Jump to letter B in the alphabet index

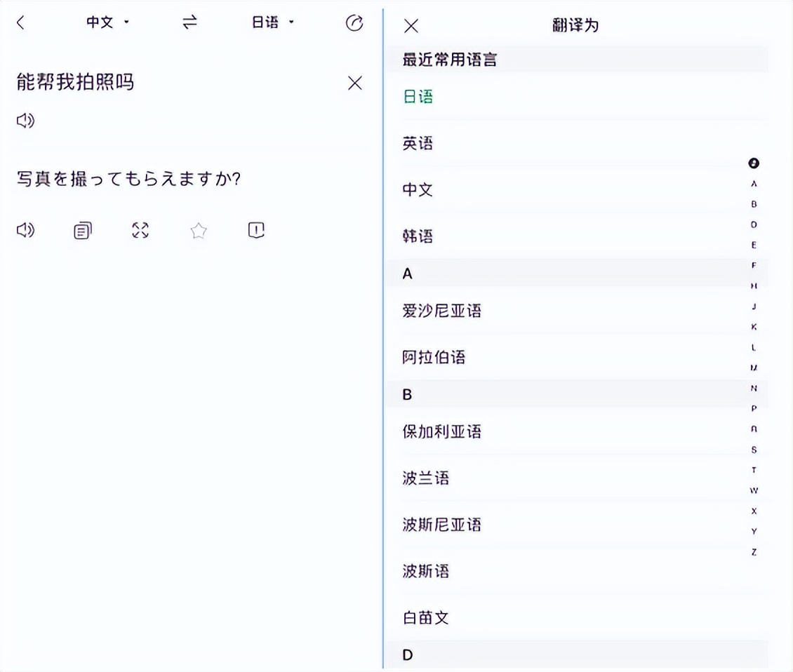click(753, 203)
